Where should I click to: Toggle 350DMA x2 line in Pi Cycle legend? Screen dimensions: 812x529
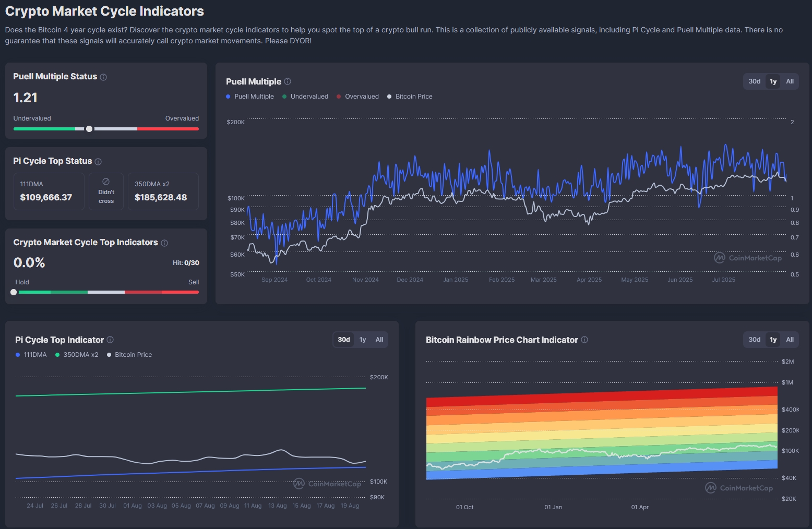[77, 355]
